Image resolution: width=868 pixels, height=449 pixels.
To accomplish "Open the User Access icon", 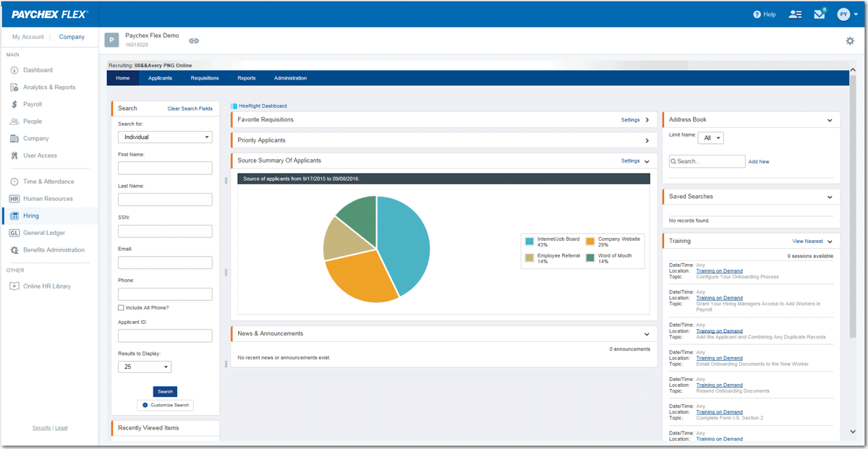I will pyautogui.click(x=14, y=155).
